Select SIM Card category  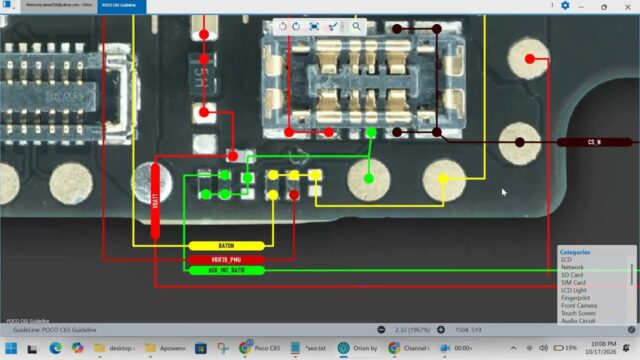point(573,282)
